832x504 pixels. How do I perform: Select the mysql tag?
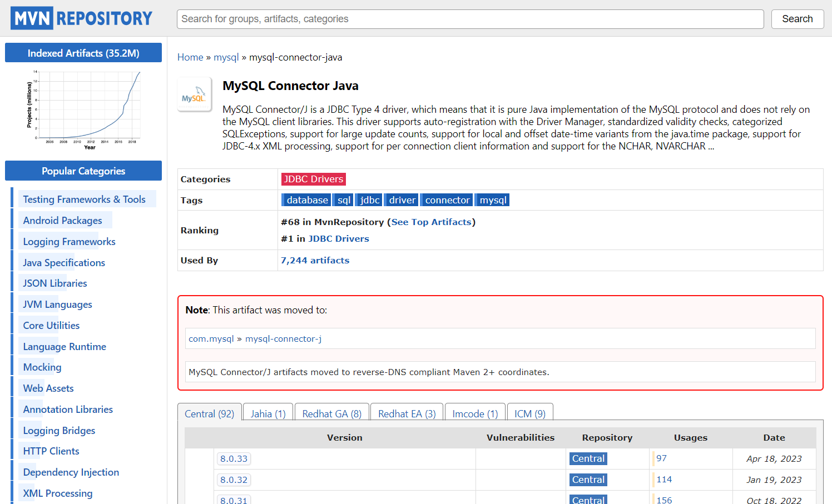pos(493,200)
